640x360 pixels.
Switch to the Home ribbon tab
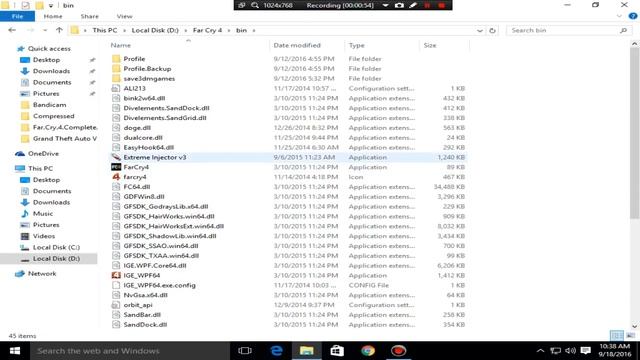[x=53, y=16]
